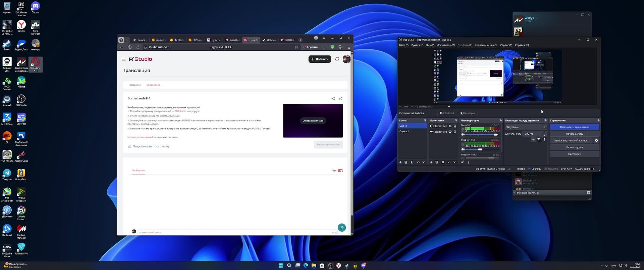Reload the studio.rutube.ru page
Viewport: 644px width, 270px height.
tap(138, 47)
